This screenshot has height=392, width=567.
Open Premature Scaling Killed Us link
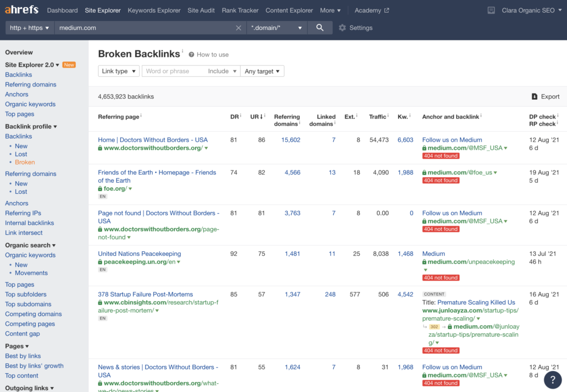pyautogui.click(x=476, y=302)
